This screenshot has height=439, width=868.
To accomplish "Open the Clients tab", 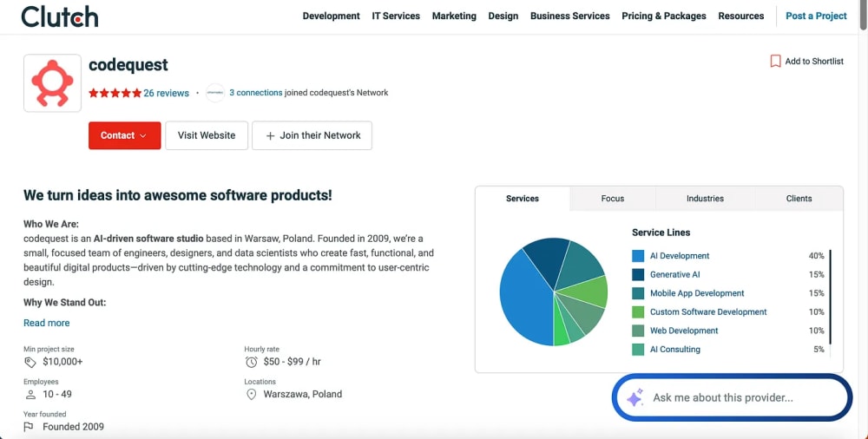I will coord(799,198).
